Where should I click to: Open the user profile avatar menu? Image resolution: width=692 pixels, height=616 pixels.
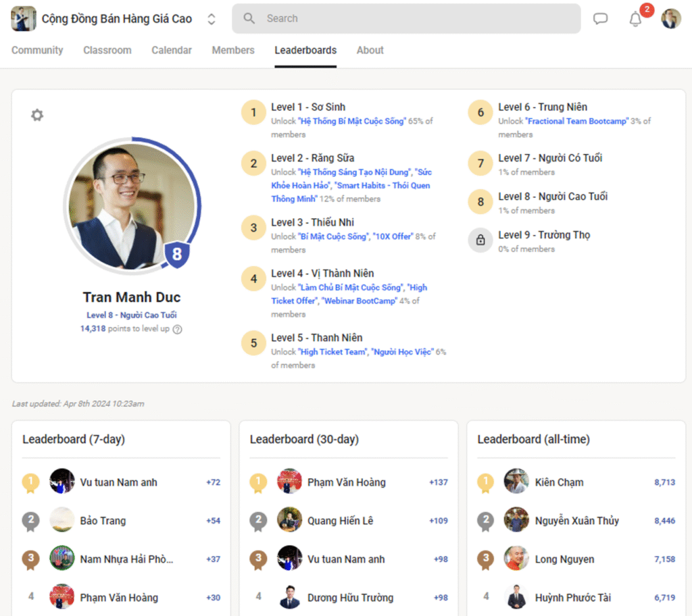pyautogui.click(x=671, y=18)
